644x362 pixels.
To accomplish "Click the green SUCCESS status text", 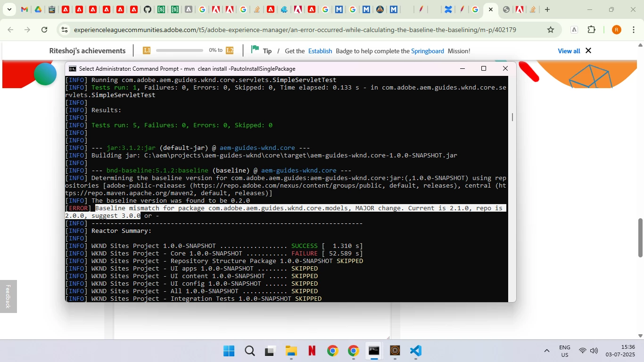I will click(305, 246).
